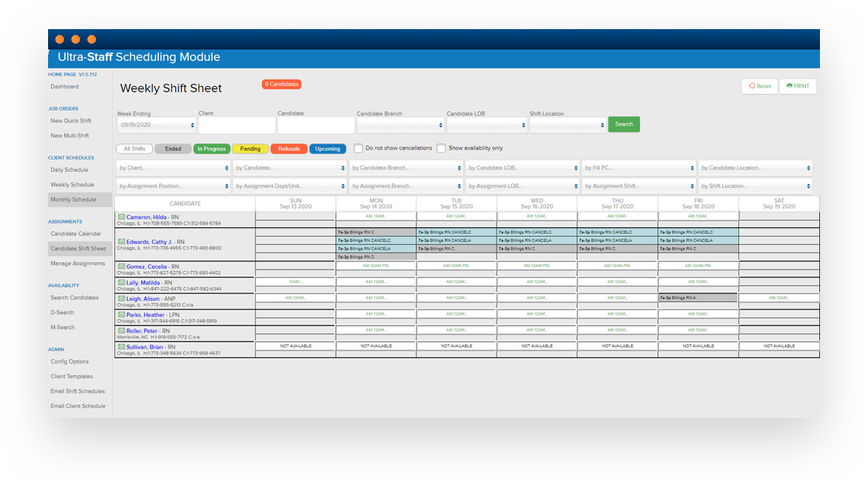This screenshot has width=868, height=485.
Task: Go to Daily Schedule
Action: point(69,170)
